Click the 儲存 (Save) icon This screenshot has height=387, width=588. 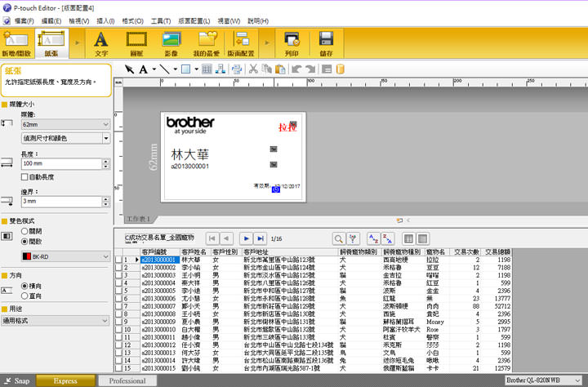(x=327, y=42)
